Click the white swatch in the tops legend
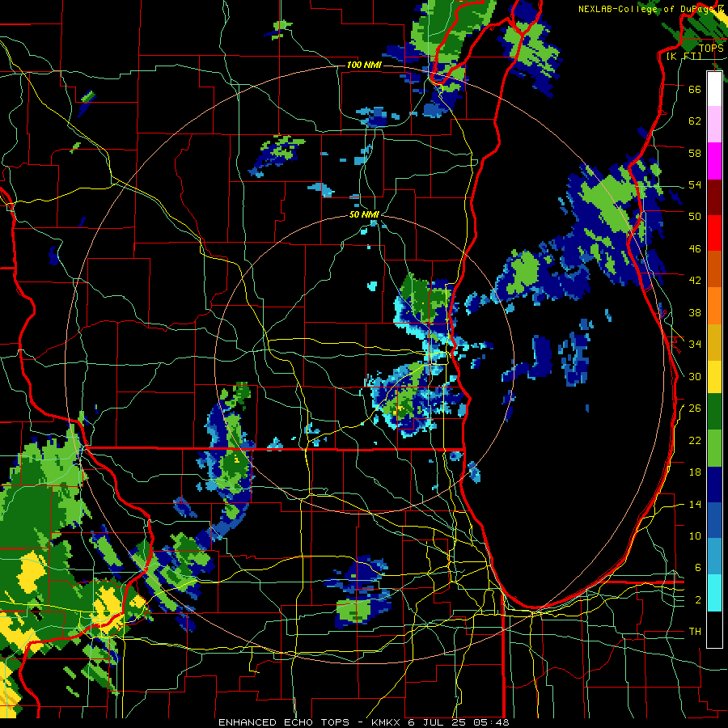 [x=714, y=89]
